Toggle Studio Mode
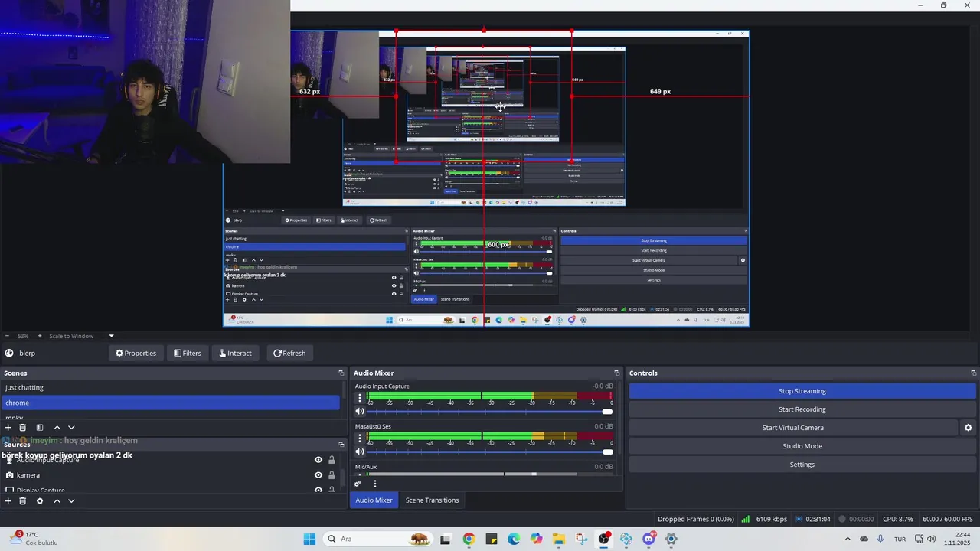The image size is (980, 551). click(x=802, y=446)
